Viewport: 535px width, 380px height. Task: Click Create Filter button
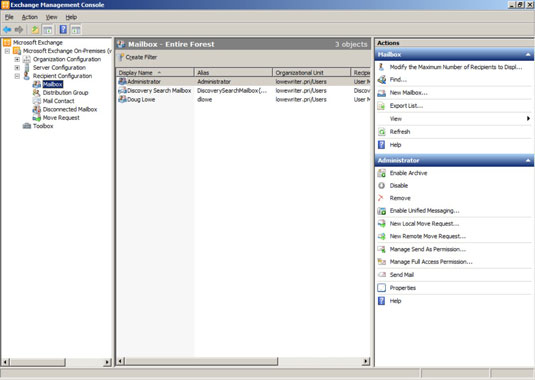pyautogui.click(x=138, y=57)
